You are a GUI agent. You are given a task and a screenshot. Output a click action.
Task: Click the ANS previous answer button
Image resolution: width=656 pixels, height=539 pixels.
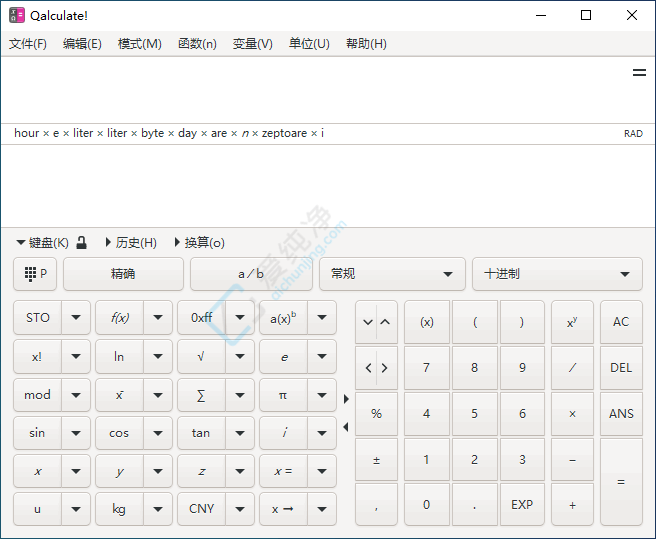621,414
